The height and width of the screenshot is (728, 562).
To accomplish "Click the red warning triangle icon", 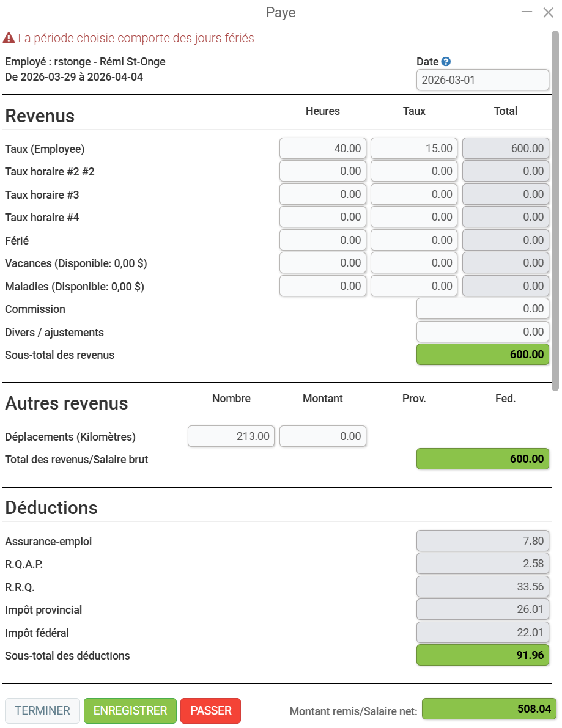I will pos(9,38).
